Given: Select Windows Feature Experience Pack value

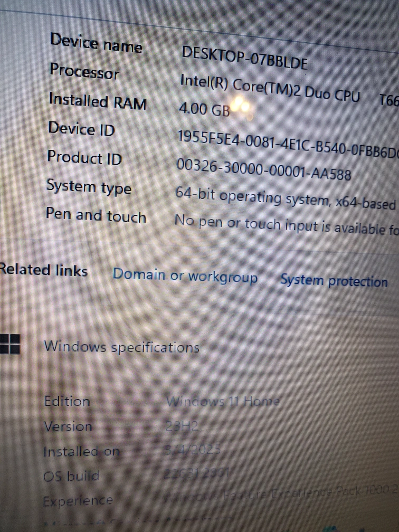Looking at the screenshot, I should [x=281, y=493].
